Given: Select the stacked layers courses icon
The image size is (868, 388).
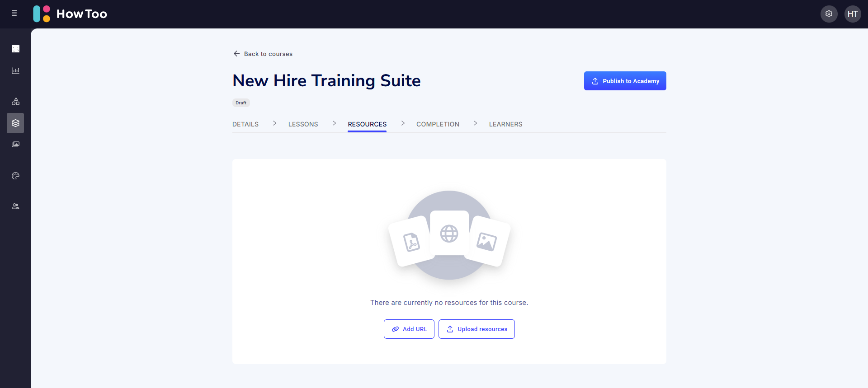Looking at the screenshot, I should (15, 123).
